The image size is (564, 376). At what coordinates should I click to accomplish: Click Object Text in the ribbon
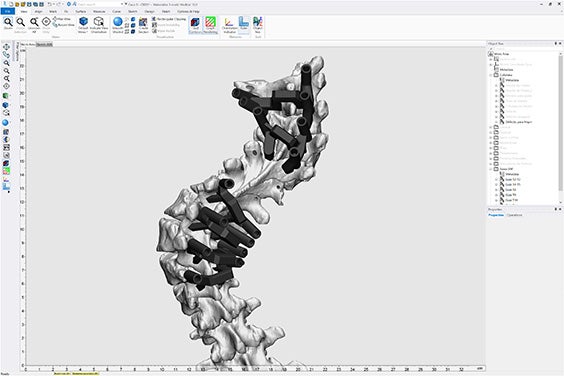click(x=258, y=25)
